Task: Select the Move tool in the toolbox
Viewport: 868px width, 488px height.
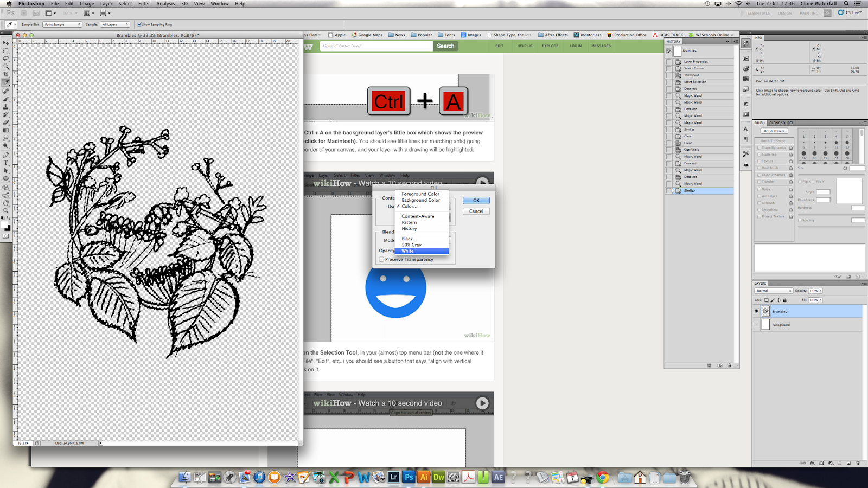Action: 5,43
